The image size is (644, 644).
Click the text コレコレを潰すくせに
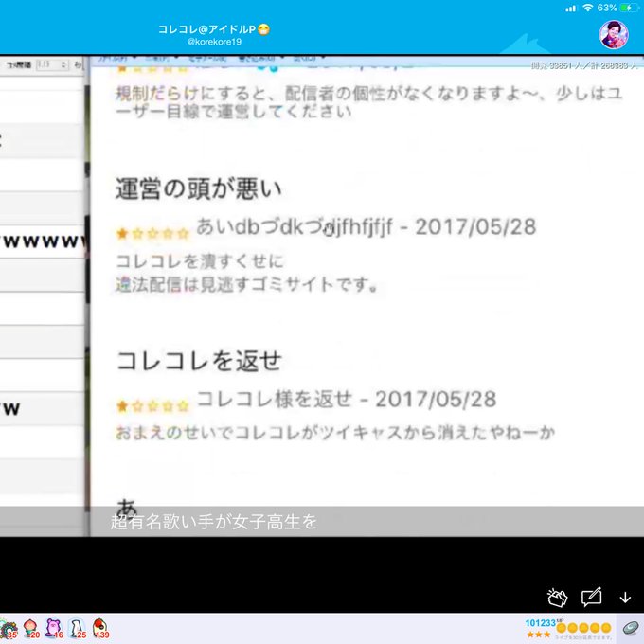[x=200, y=261]
